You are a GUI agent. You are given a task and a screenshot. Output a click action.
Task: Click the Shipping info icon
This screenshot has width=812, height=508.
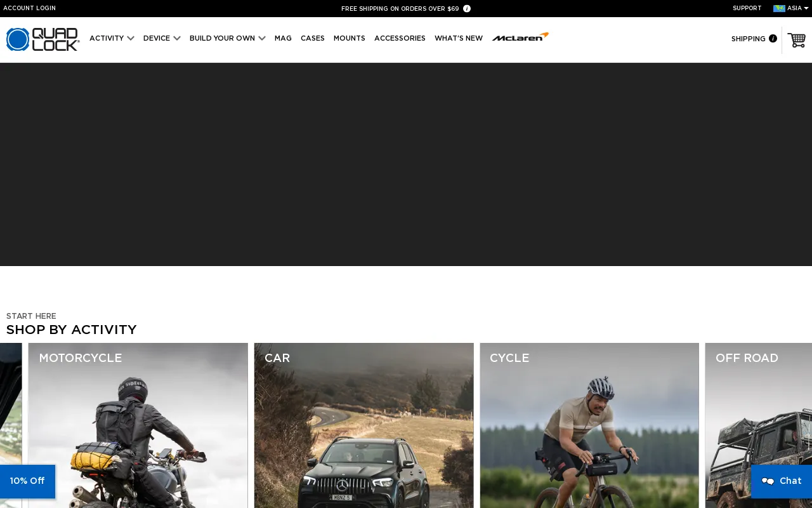[x=773, y=39]
